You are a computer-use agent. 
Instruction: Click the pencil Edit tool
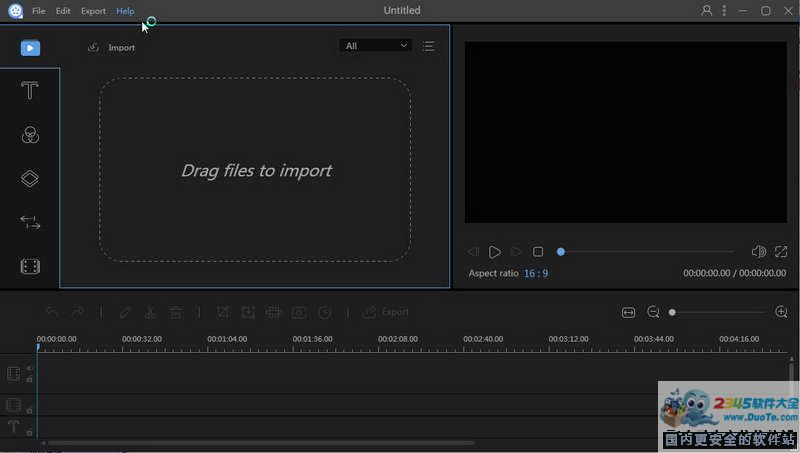click(124, 312)
